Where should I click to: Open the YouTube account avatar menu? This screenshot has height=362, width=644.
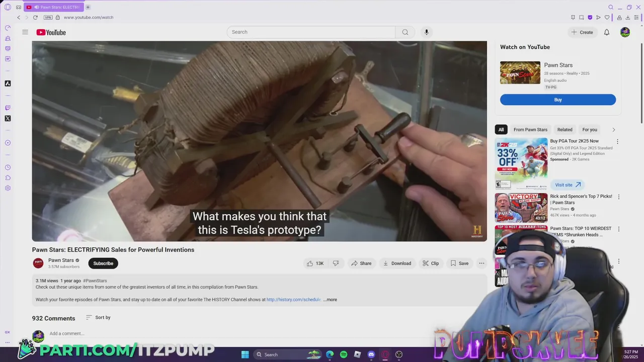click(x=625, y=32)
